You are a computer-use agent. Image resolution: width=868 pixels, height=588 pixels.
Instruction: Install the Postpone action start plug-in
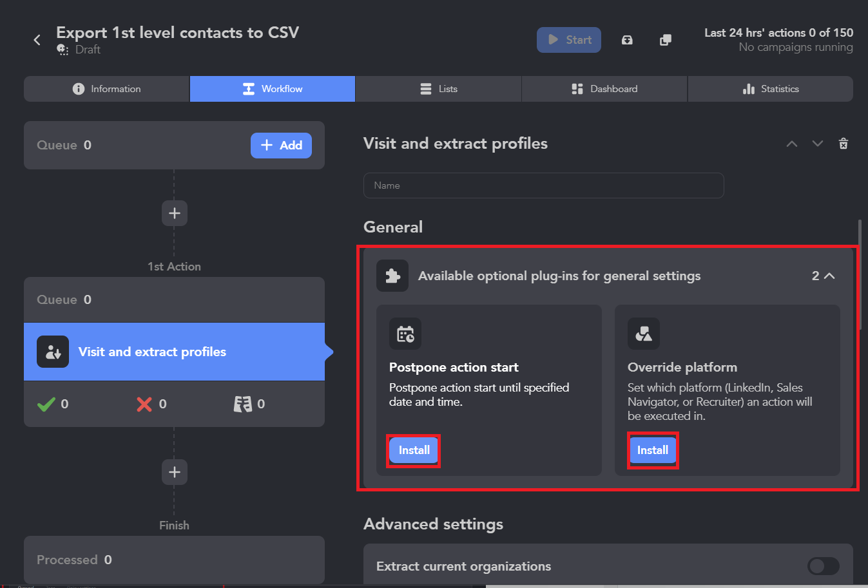point(414,450)
